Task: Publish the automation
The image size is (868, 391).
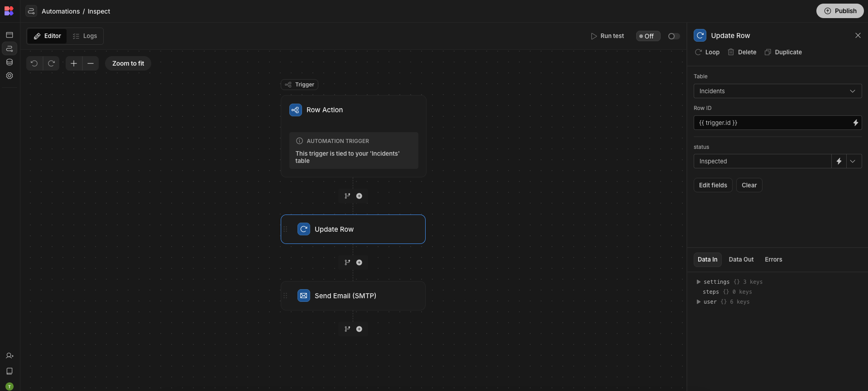Action: tap(840, 11)
